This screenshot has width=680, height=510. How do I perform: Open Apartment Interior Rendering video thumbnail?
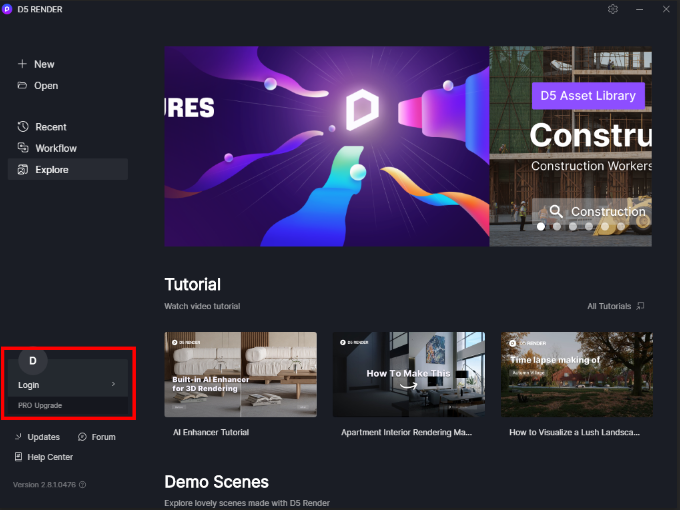tap(409, 374)
